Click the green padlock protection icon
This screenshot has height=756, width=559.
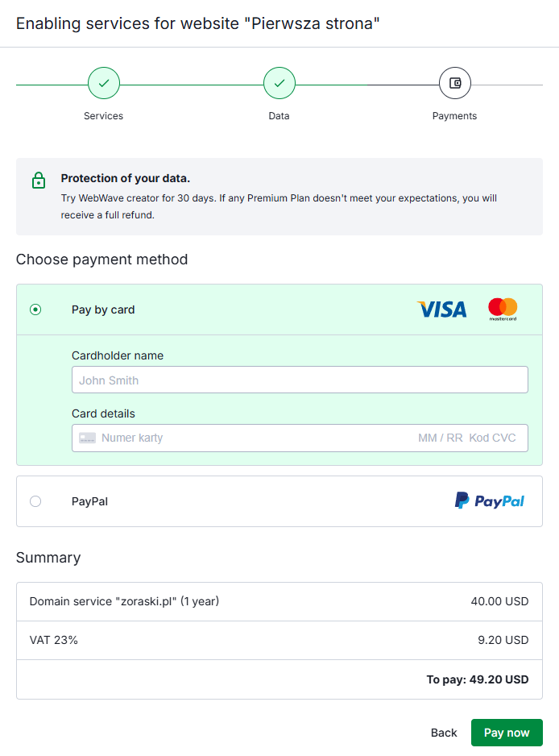tap(38, 180)
